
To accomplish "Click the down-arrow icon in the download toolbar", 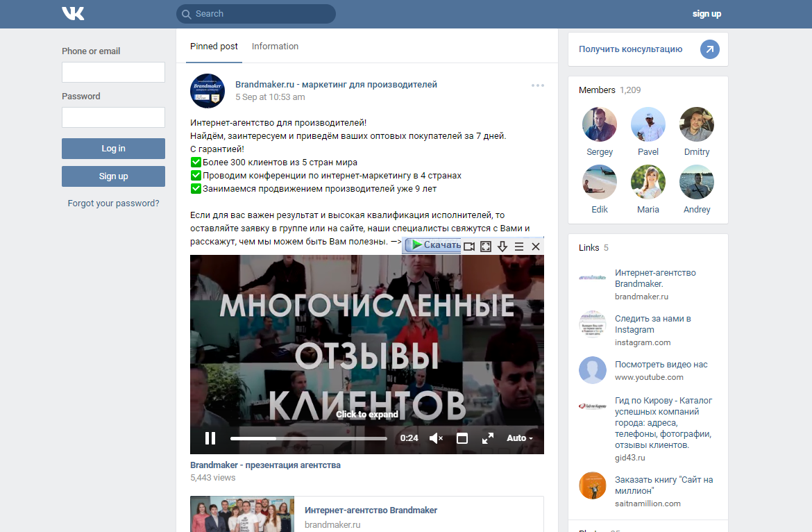I will coord(502,247).
